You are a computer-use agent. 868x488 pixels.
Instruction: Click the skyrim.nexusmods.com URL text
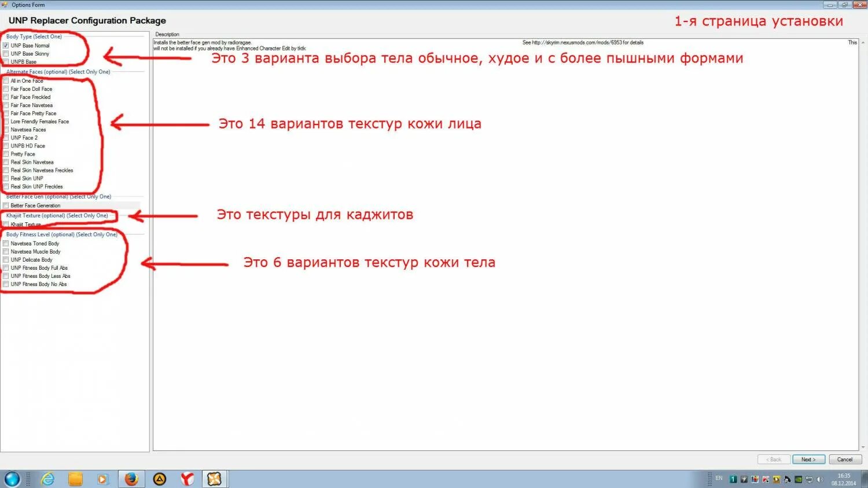coord(583,42)
